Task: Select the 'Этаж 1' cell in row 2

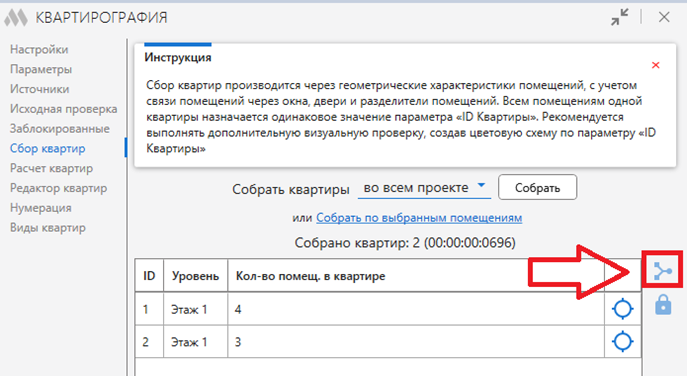Action: point(195,341)
